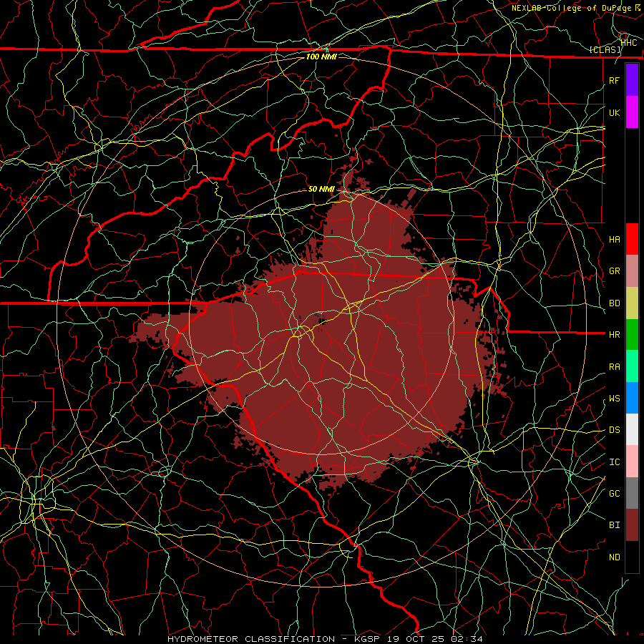Click the "NEXLAB-College of DuPage" credit text
644x644 pixels.
coord(572,8)
